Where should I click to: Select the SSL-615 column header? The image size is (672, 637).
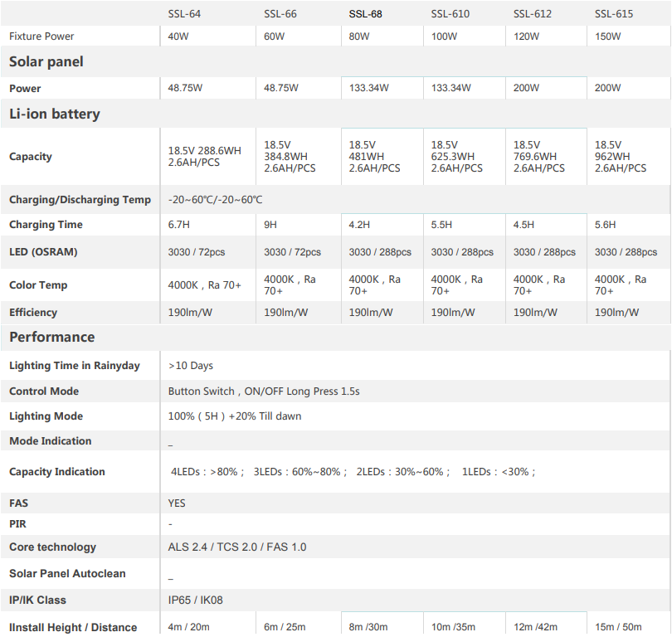(611, 14)
